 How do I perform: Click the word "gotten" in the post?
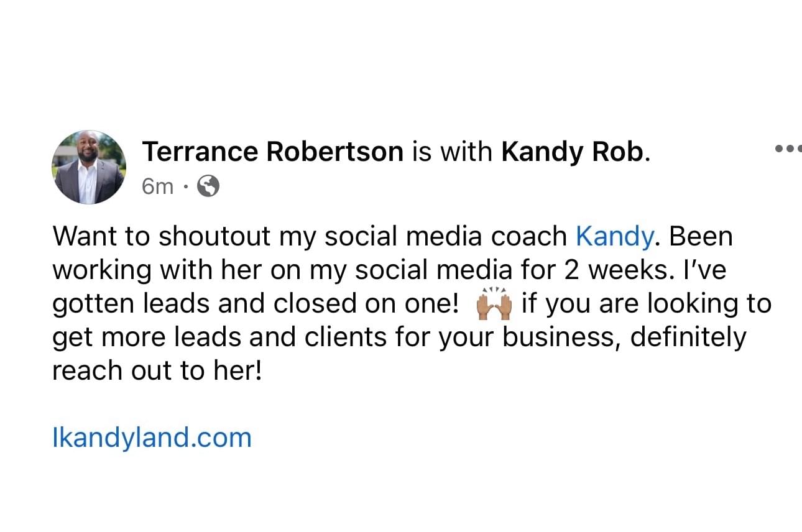[94, 304]
